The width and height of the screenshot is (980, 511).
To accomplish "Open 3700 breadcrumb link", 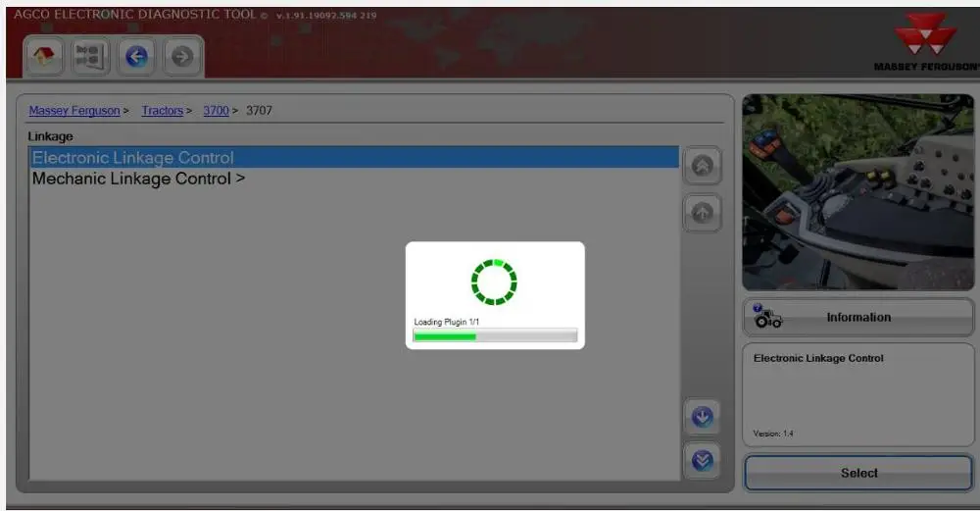I will pyautogui.click(x=217, y=111).
